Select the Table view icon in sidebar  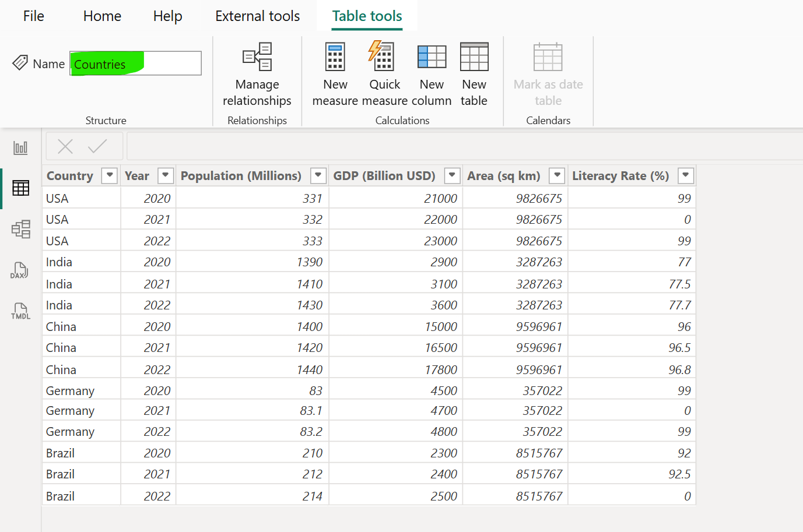pyautogui.click(x=20, y=188)
